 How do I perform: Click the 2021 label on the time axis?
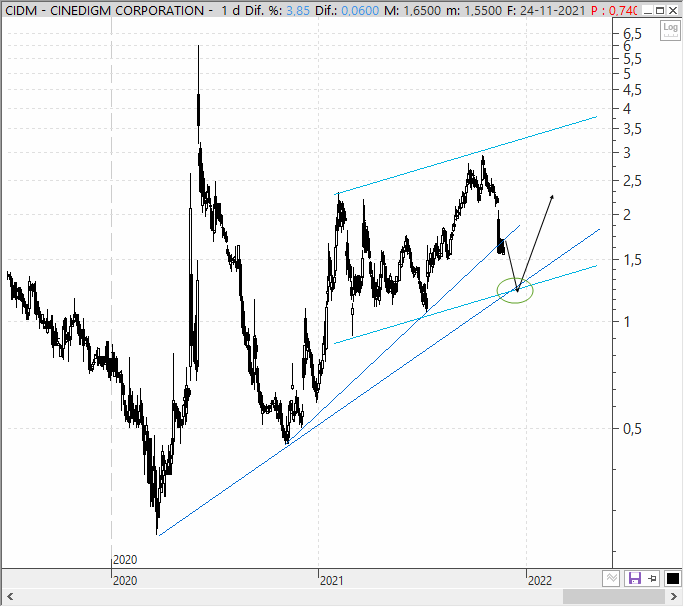coord(332,581)
